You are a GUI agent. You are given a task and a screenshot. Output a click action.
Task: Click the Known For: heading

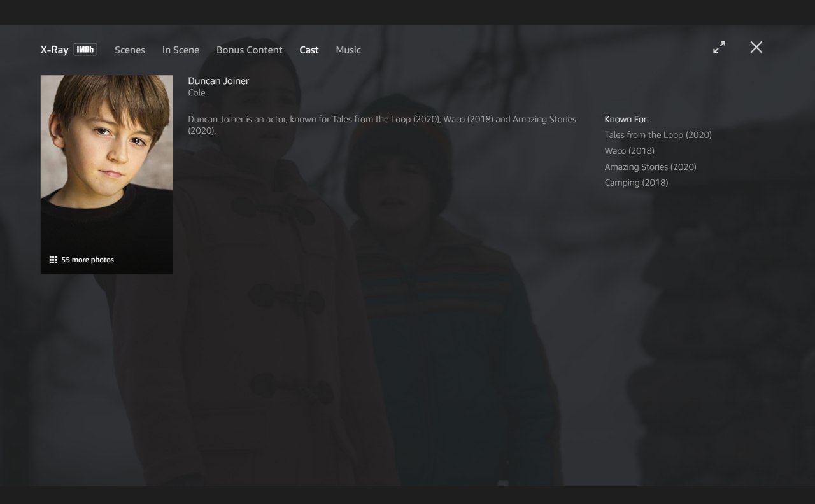tap(627, 119)
